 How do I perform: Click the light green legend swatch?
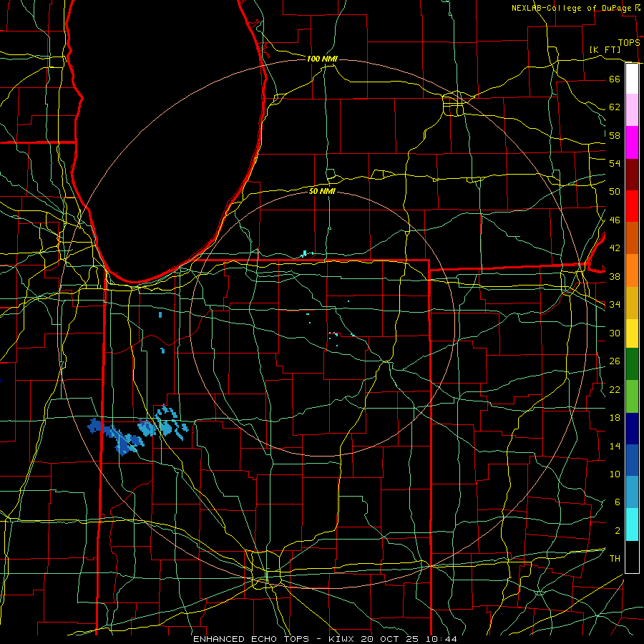click(x=632, y=396)
